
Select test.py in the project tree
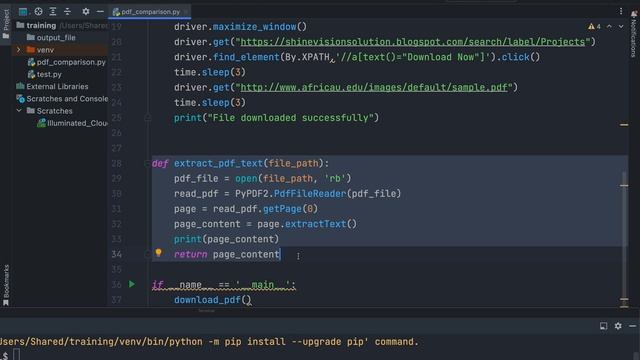click(x=49, y=74)
